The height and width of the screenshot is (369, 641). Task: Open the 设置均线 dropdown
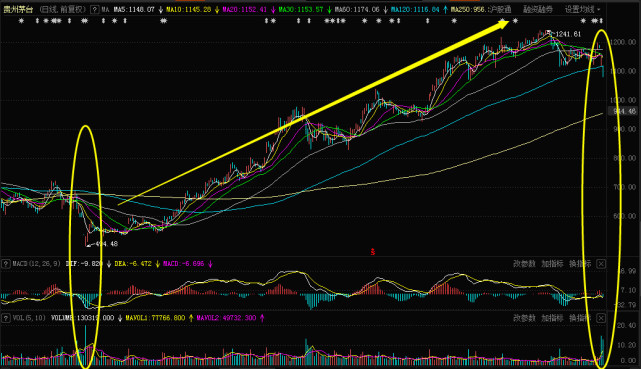pyautogui.click(x=583, y=9)
